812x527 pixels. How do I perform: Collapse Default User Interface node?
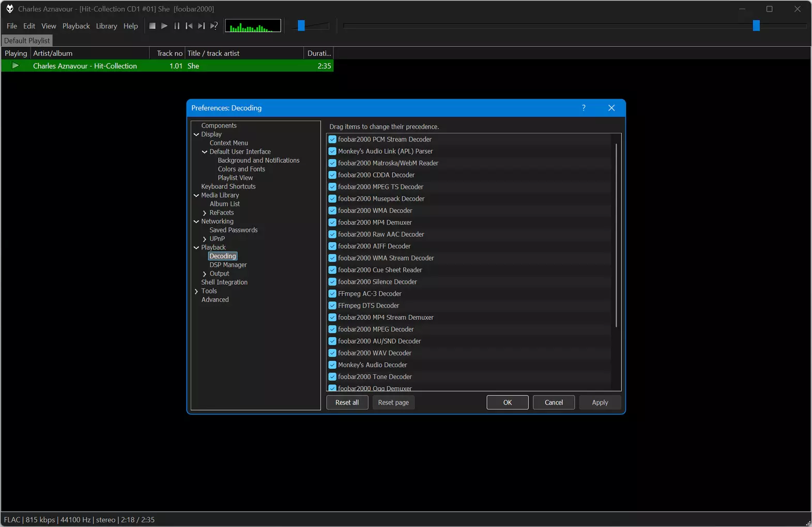tap(205, 152)
